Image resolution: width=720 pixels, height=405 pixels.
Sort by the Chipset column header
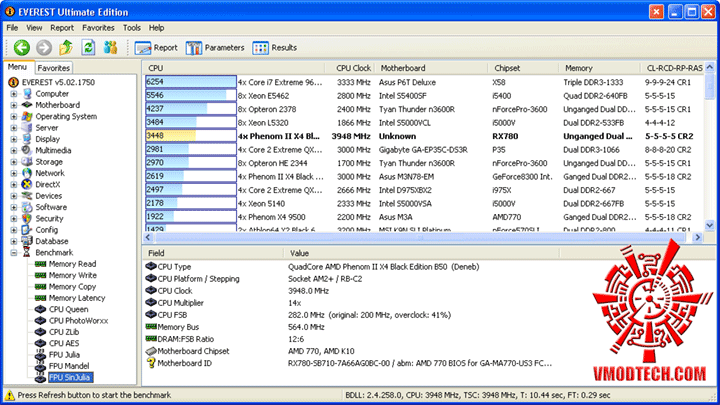pyautogui.click(x=523, y=68)
